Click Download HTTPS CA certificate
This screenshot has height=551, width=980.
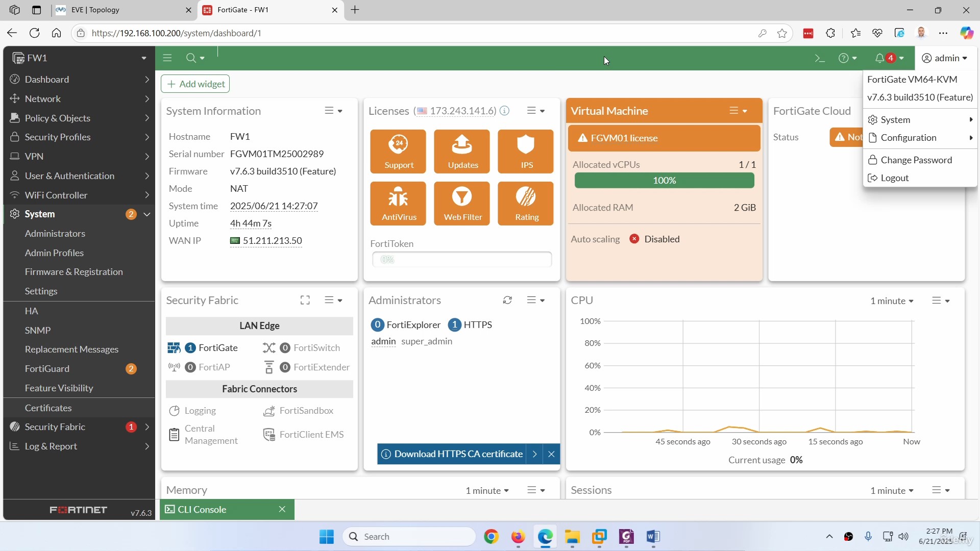pyautogui.click(x=452, y=454)
